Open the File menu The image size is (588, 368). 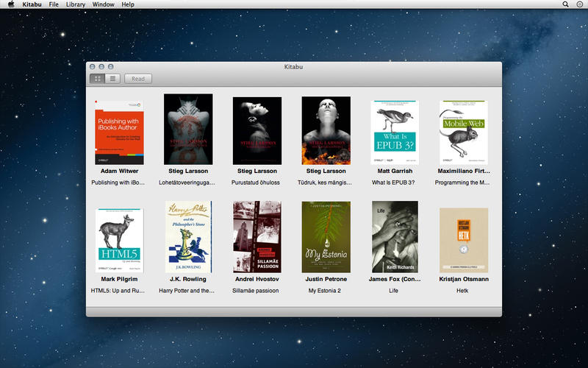point(54,4)
